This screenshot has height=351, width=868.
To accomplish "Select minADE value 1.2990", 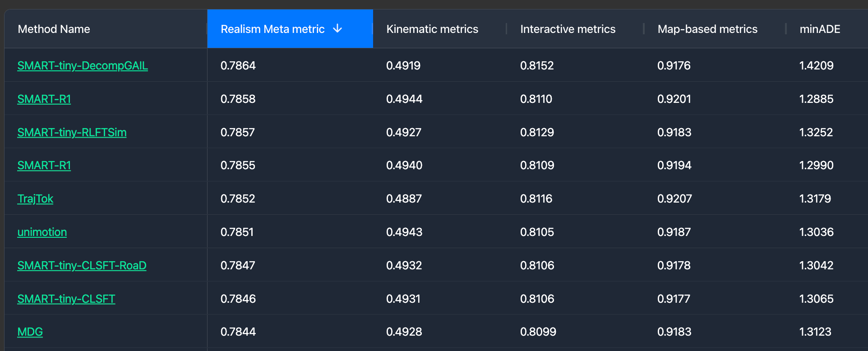I will (817, 166).
